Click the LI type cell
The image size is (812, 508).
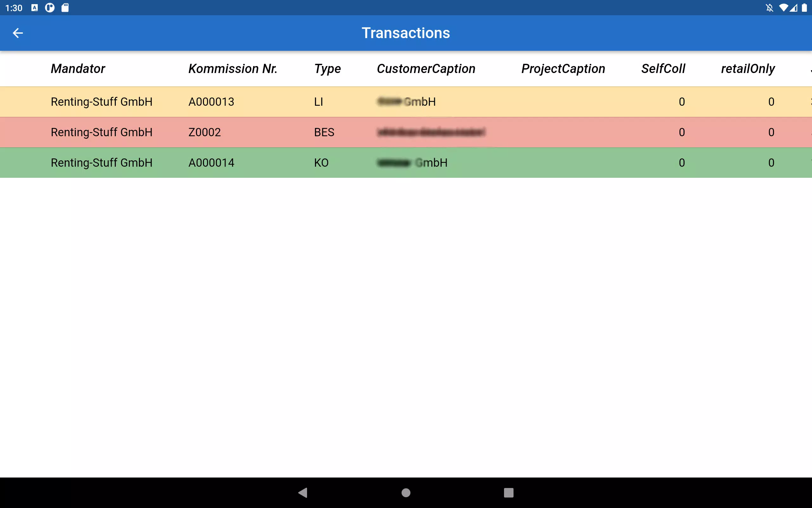point(318,102)
